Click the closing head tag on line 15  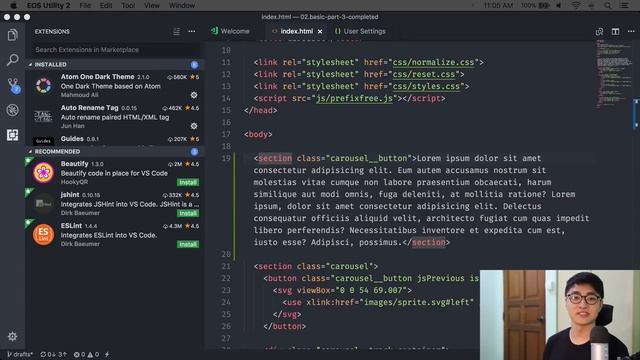click(x=260, y=111)
